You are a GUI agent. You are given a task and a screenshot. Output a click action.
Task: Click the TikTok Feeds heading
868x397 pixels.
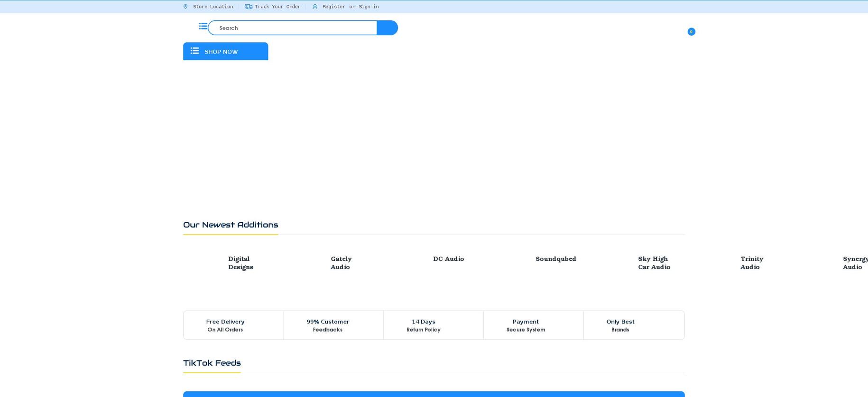coord(212,363)
